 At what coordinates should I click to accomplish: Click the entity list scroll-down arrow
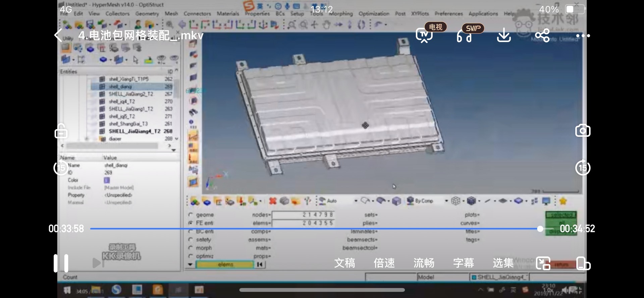tap(176, 139)
